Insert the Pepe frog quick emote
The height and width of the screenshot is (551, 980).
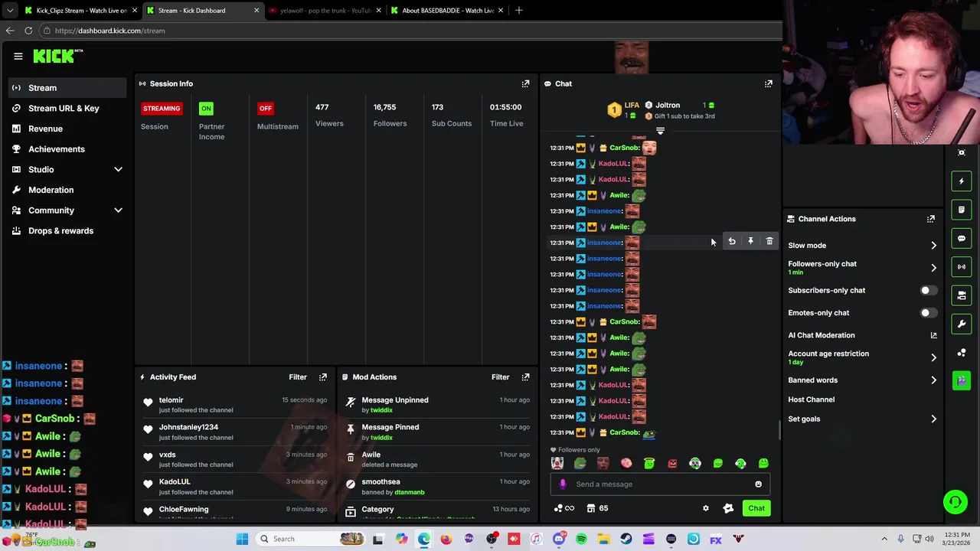580,463
